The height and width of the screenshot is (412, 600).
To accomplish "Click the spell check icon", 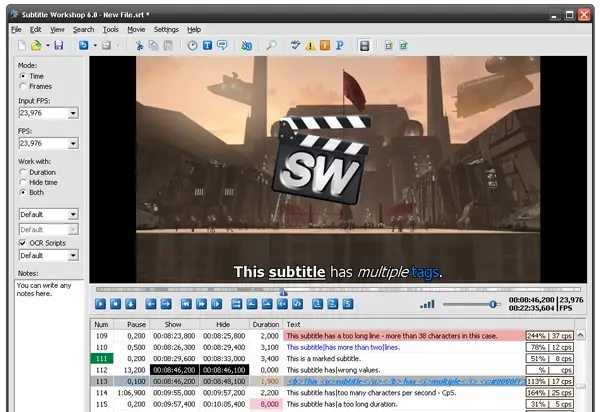I will [295, 46].
